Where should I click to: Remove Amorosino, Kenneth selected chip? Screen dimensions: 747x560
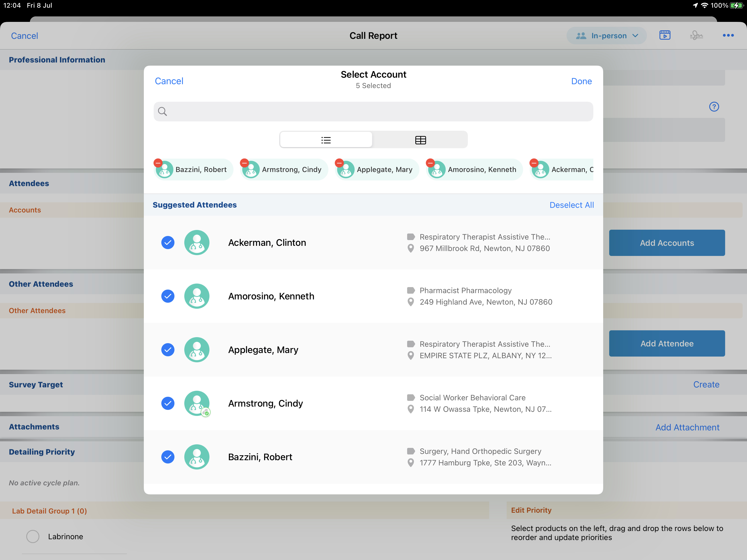(430, 163)
